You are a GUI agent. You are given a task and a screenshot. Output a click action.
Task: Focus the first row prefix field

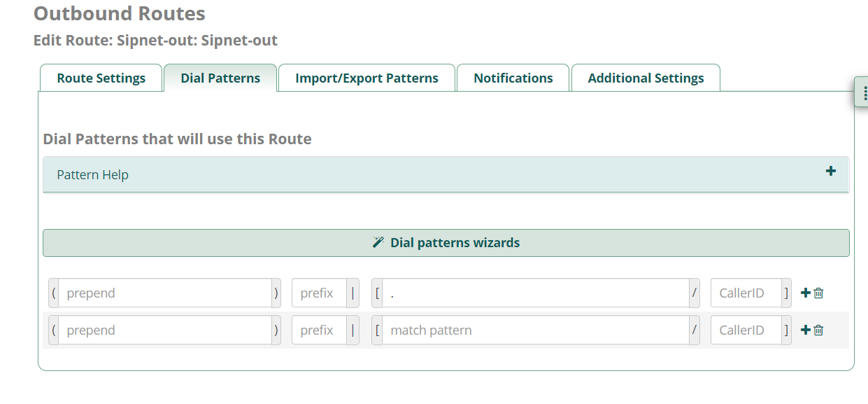click(319, 293)
